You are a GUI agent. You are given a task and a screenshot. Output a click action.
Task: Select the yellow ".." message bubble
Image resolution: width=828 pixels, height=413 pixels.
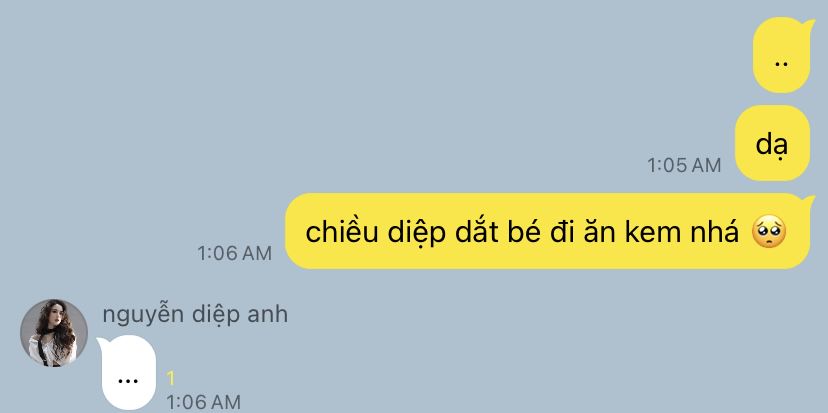782,55
